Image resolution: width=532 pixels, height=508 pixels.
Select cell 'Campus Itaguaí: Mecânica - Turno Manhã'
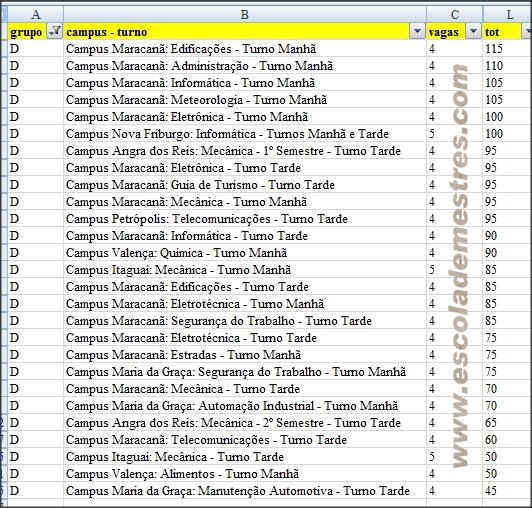(245, 270)
